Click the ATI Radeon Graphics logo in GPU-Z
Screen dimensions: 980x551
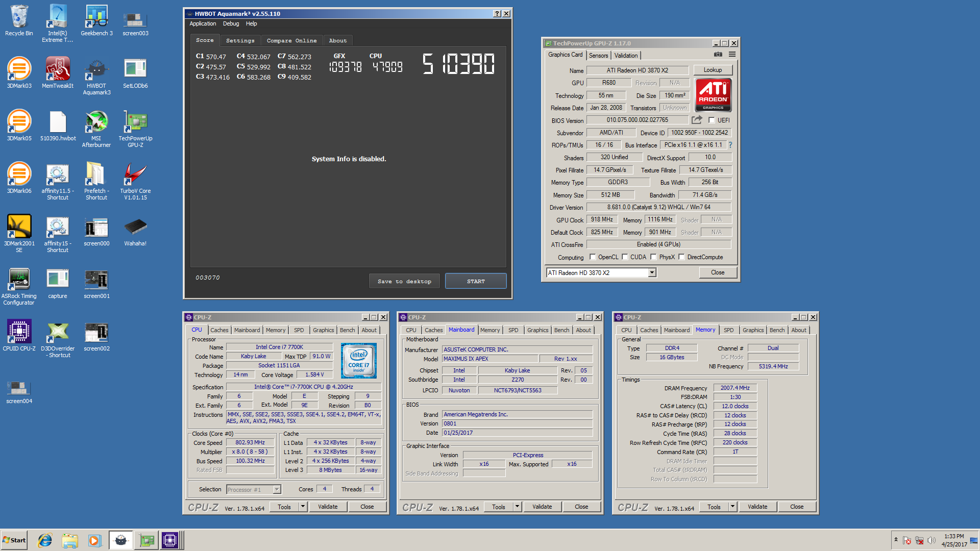point(713,95)
